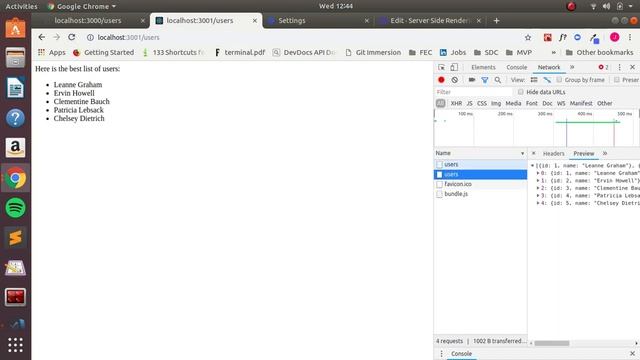Reload the localhost:3001/users page
The height and width of the screenshot is (360, 640).
pyautogui.click(x=71, y=37)
